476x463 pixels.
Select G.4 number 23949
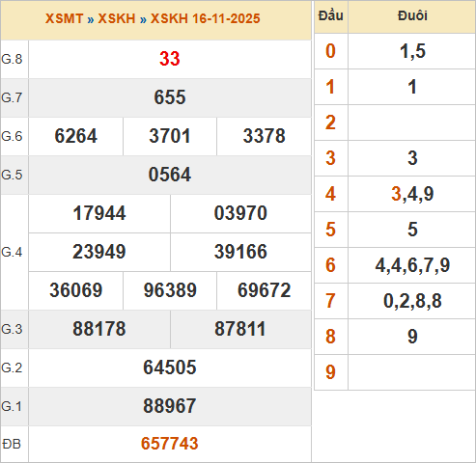(99, 252)
